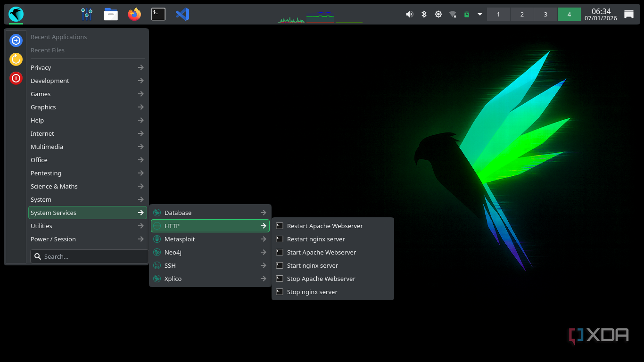Open the file manager panel icon
Image resolution: width=644 pixels, height=362 pixels.
coord(111,14)
